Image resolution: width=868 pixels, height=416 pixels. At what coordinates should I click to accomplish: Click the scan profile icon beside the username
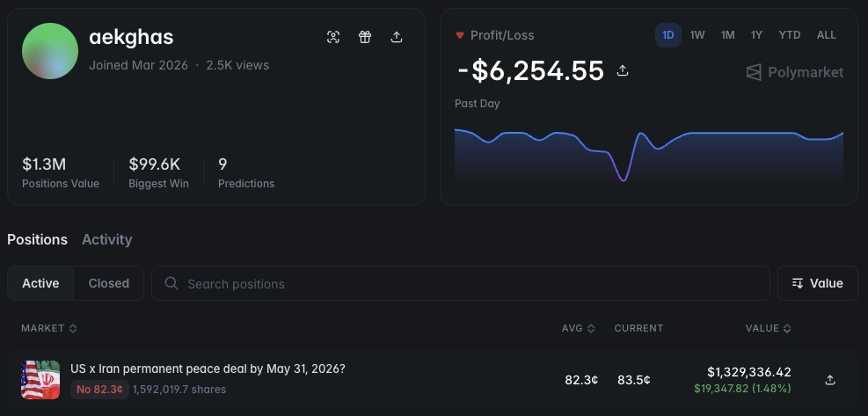(333, 37)
